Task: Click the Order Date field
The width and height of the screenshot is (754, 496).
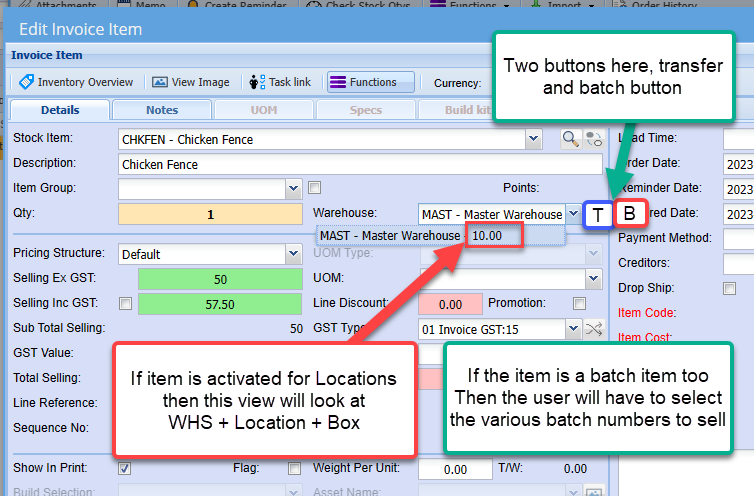Action: (739, 164)
